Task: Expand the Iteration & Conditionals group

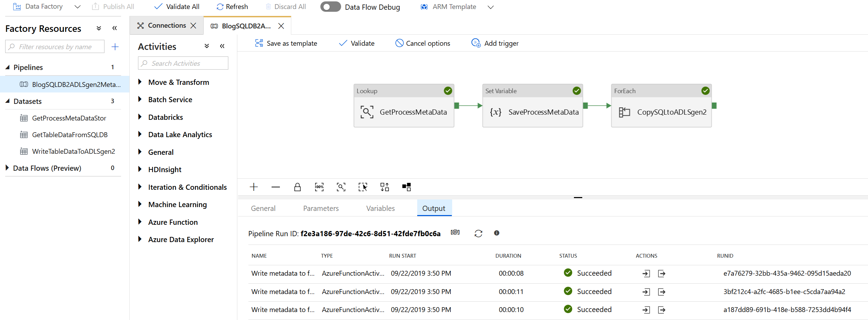Action: (x=140, y=187)
